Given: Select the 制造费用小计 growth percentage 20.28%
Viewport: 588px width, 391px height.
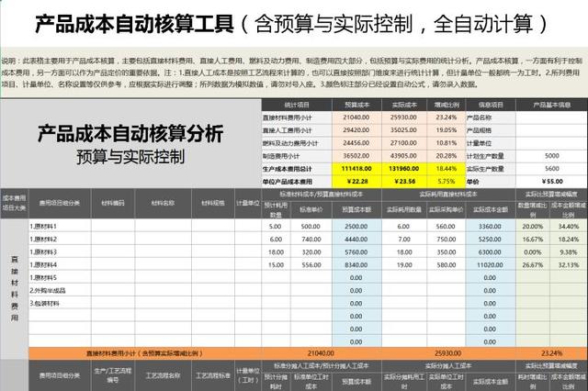Looking at the screenshot, I should [446, 156].
